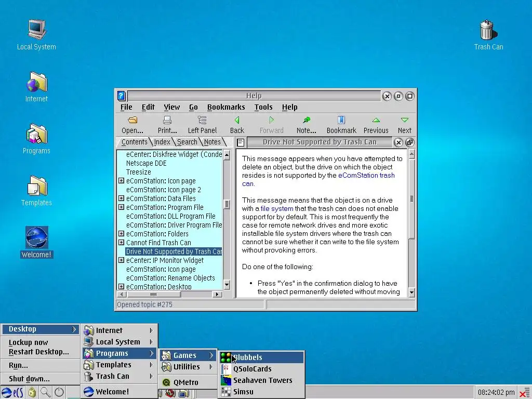The height and width of the screenshot is (399, 532).
Task: Click the topic pane vertical scrollbar thumb
Action: tap(411, 199)
